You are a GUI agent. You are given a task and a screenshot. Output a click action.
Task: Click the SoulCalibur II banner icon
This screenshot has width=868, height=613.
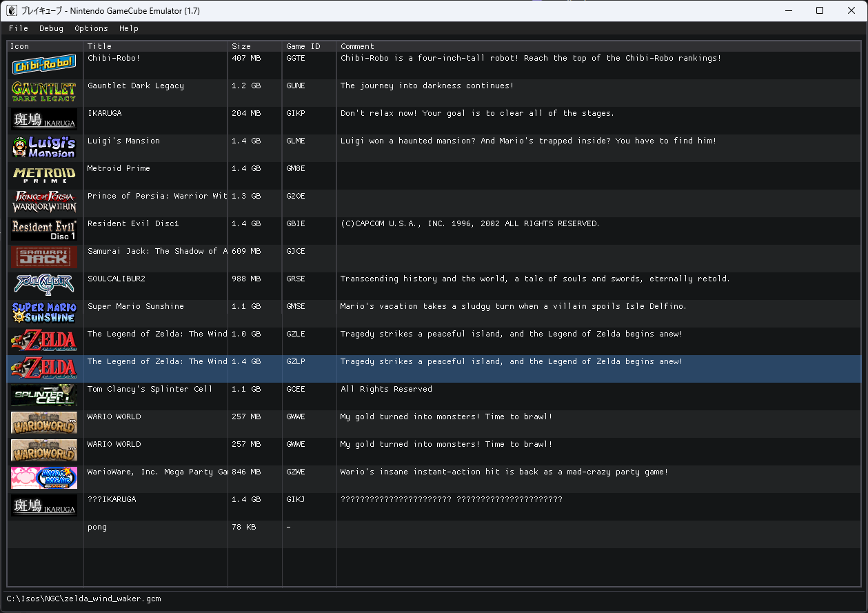tap(44, 285)
